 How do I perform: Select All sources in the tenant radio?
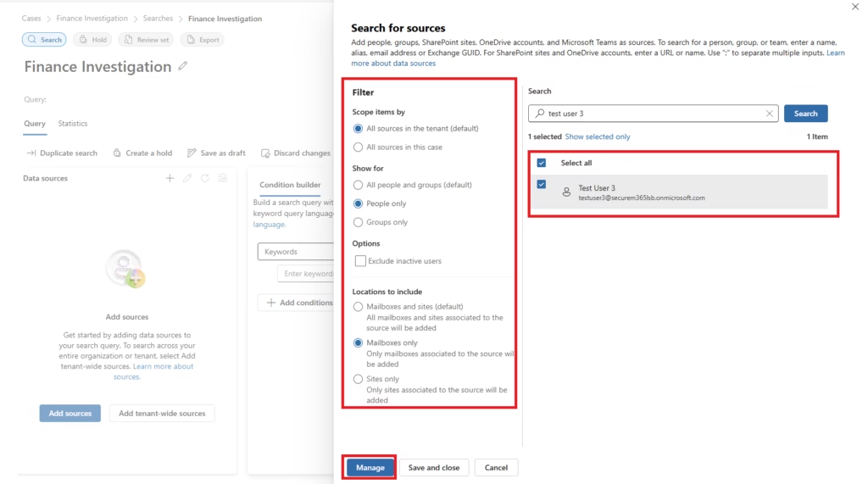[x=359, y=129]
